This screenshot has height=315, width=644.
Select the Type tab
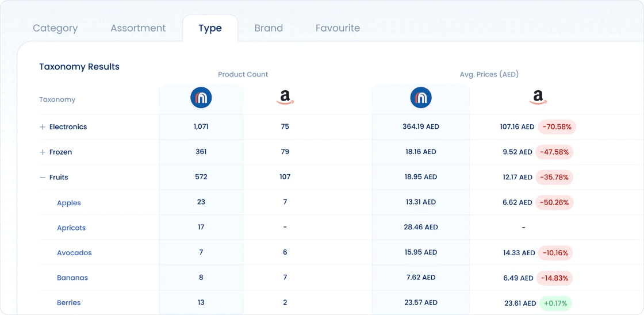tap(210, 28)
